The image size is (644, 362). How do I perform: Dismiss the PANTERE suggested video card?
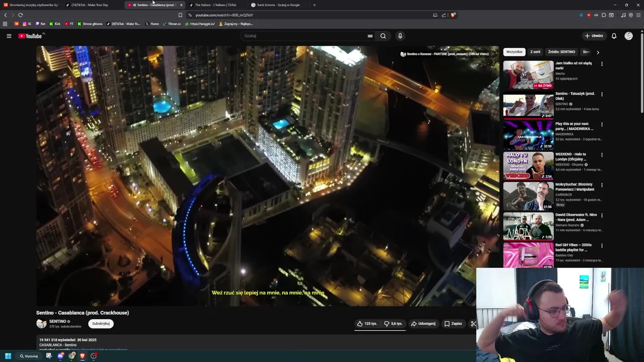coord(493,54)
